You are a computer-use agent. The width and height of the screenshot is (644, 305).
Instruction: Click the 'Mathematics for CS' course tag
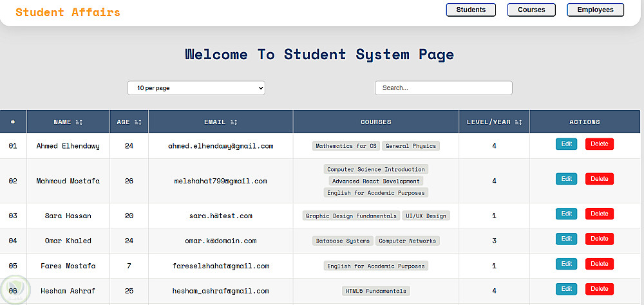point(346,146)
